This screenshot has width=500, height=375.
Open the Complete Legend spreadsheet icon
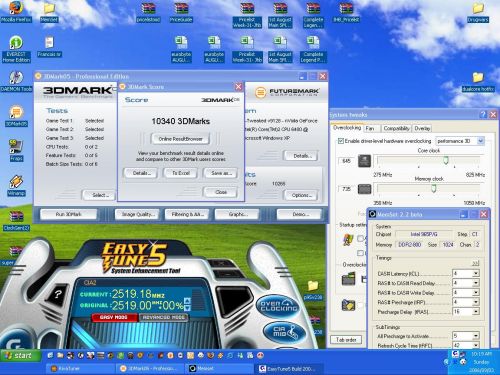tap(313, 49)
